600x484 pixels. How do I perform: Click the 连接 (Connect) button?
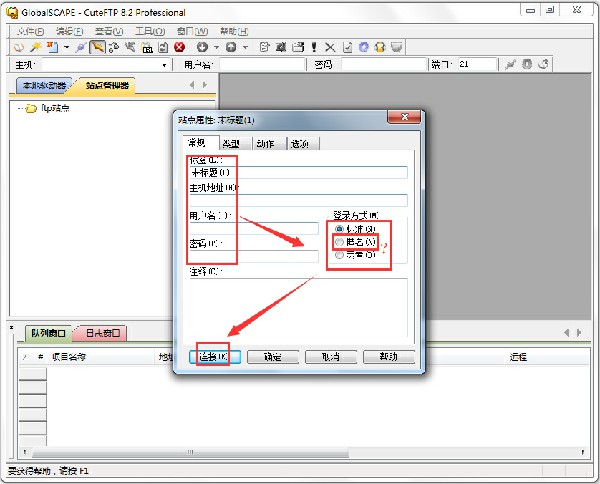210,356
